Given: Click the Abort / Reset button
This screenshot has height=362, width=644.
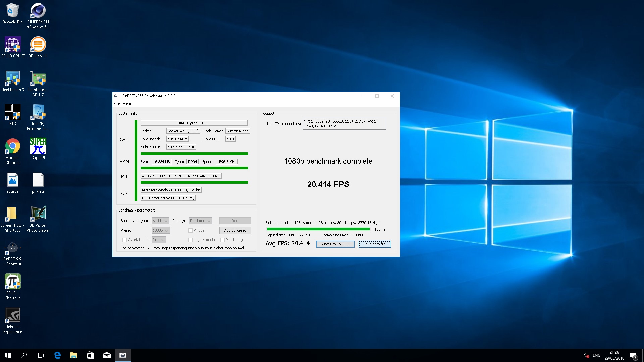Looking at the screenshot, I should [235, 230].
